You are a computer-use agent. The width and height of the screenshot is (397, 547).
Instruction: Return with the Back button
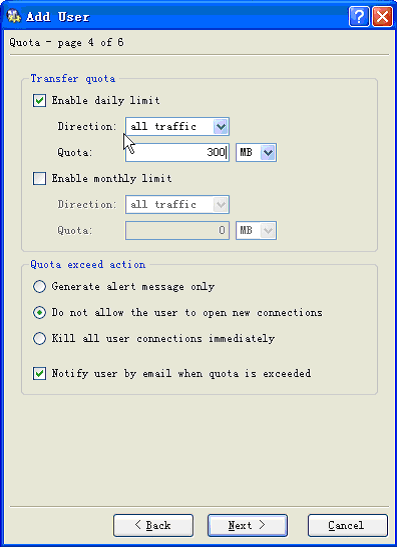click(x=153, y=525)
